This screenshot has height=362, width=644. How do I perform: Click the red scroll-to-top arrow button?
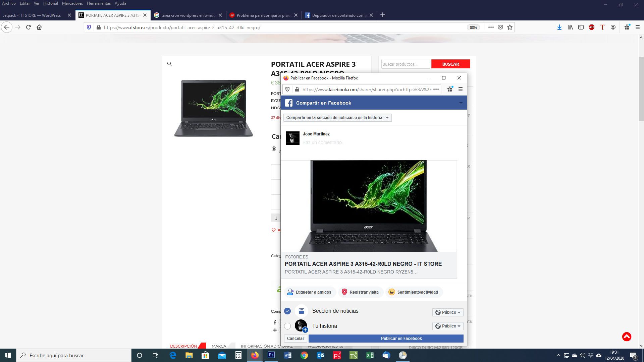[x=627, y=337]
